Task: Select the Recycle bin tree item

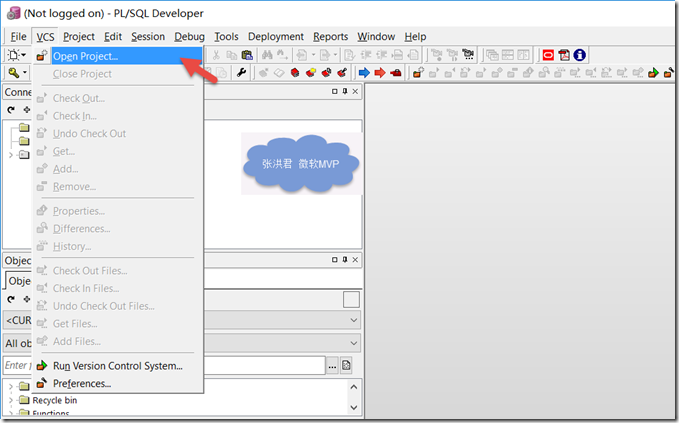Action: point(55,400)
